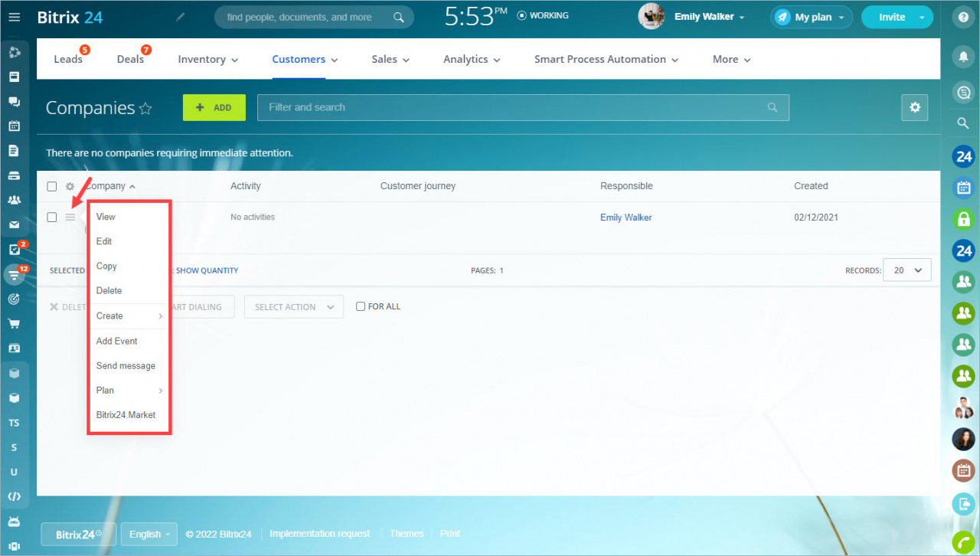The height and width of the screenshot is (556, 980).
Task: Open the SELECT ACTION dropdown
Action: 294,307
